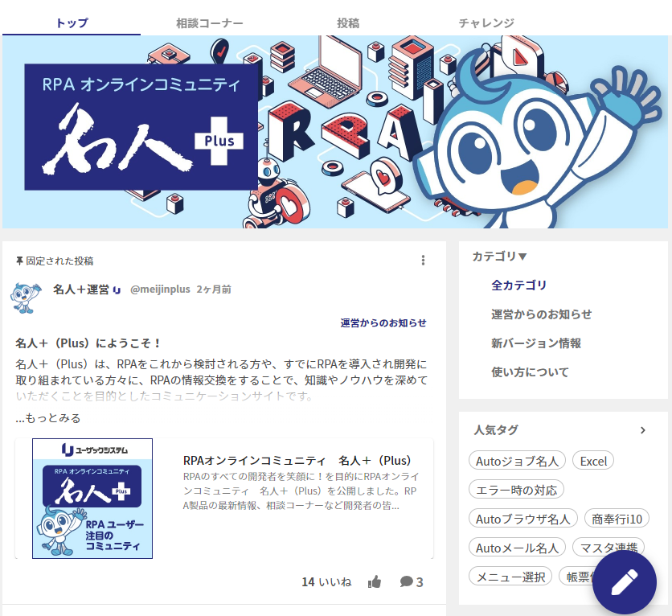
Task: Open the トップ tab
Action: 72,23
